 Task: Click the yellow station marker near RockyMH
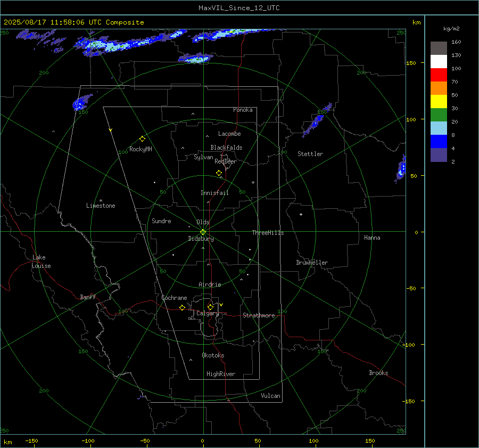(142, 139)
